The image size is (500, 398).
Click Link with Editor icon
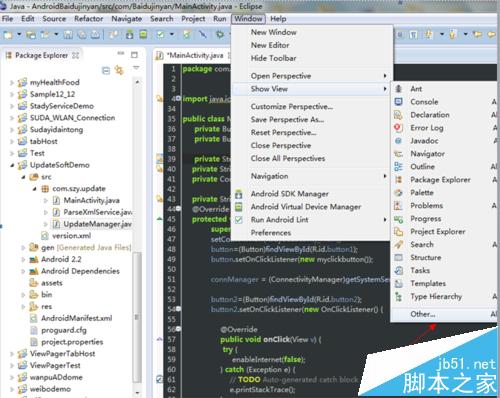click(x=119, y=70)
